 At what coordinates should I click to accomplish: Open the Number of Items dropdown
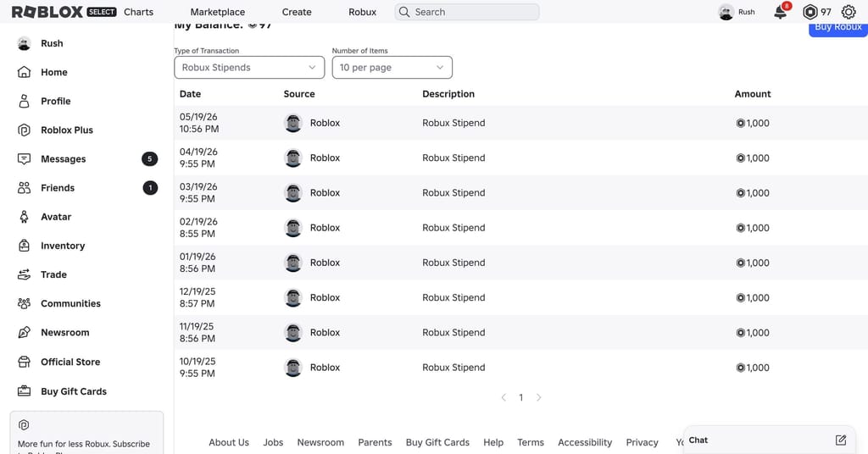392,68
